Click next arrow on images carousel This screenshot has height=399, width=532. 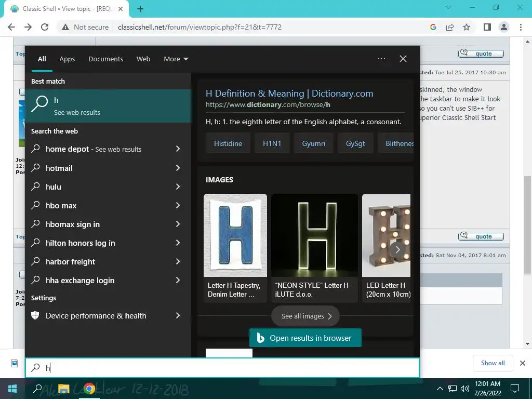[397, 250]
